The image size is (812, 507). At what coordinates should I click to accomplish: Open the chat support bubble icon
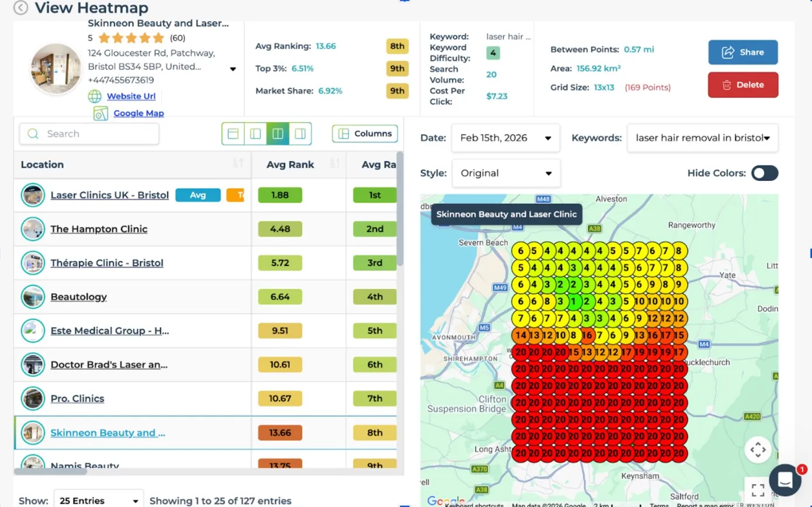785,480
